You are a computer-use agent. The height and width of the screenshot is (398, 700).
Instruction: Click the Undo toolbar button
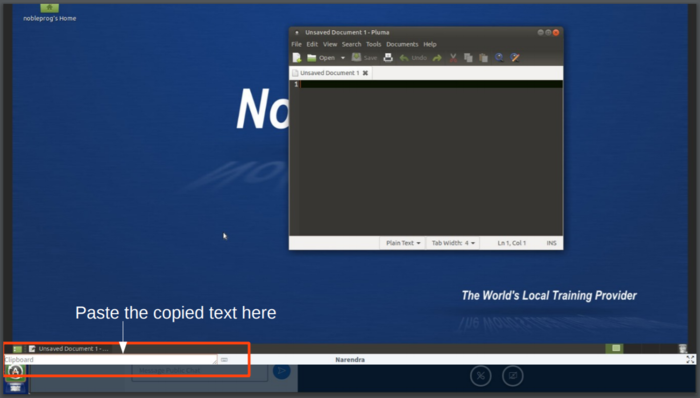coord(413,58)
